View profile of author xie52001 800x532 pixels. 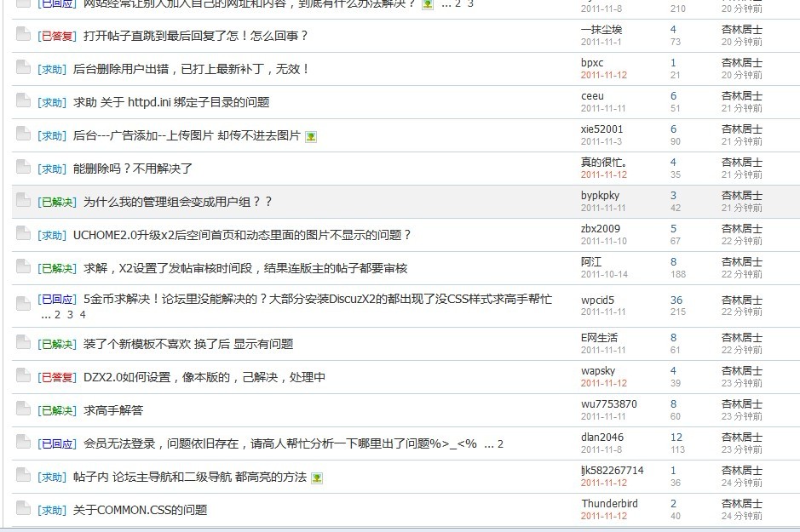coord(602,129)
